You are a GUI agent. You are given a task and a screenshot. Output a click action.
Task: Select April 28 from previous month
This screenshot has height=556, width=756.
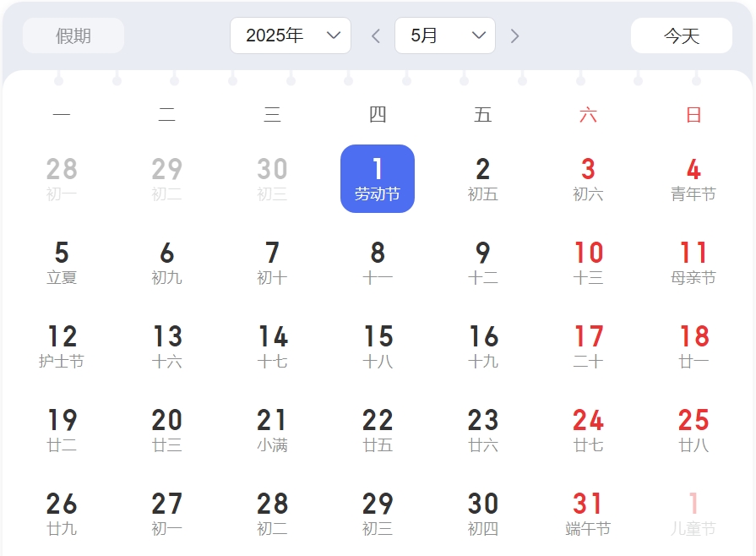pos(62,179)
